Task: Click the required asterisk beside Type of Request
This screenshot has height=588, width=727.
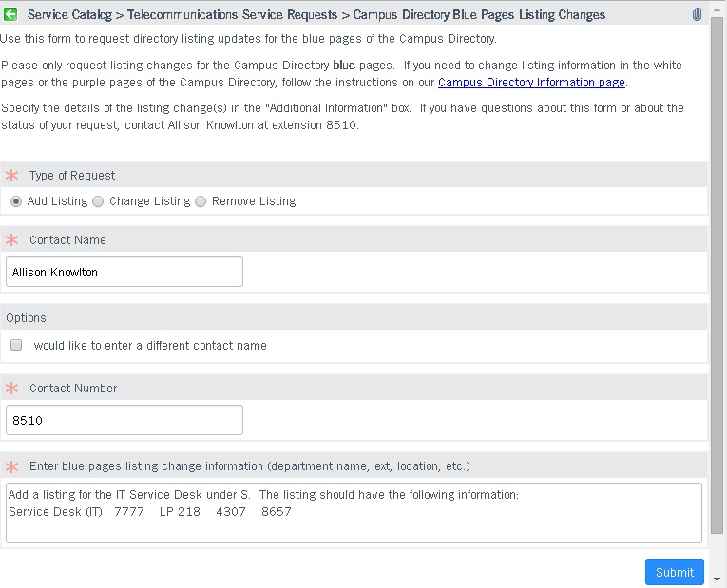Action: (13, 176)
